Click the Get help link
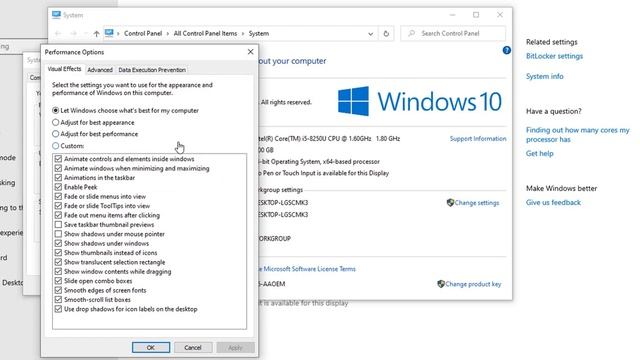 tap(540, 153)
